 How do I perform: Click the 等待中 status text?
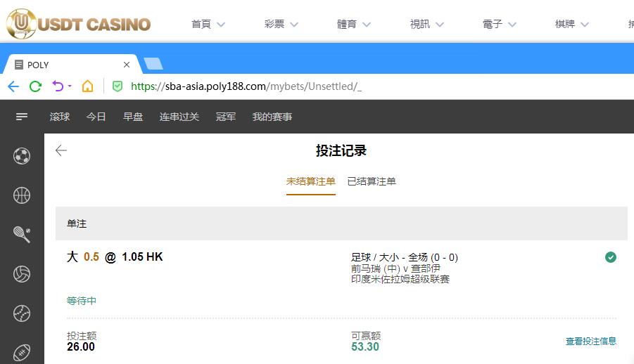[81, 301]
